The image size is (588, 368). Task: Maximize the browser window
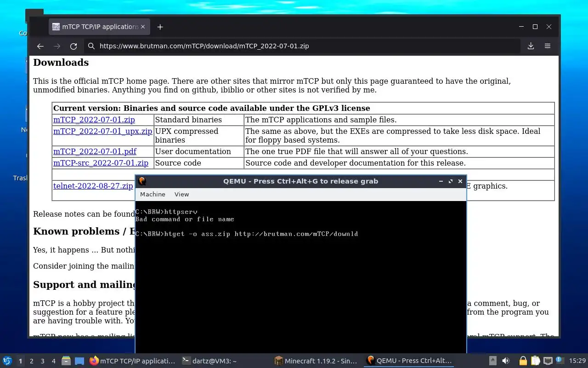coord(535,27)
